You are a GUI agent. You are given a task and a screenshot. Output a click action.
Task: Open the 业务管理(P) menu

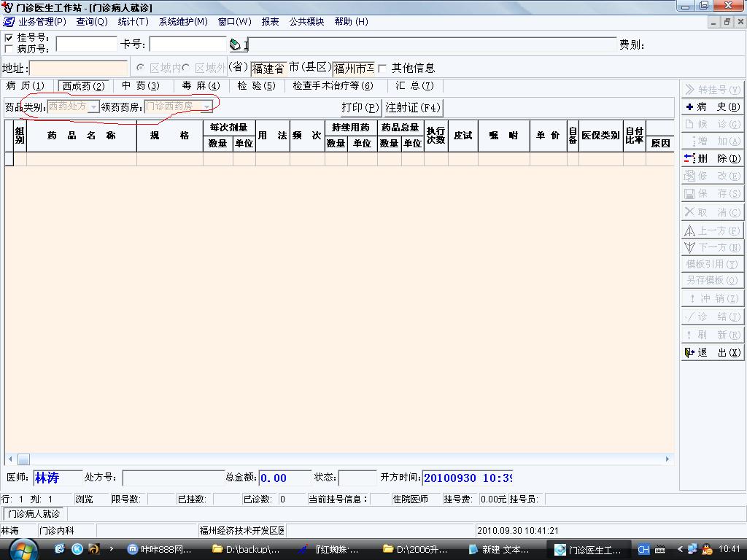pos(42,21)
